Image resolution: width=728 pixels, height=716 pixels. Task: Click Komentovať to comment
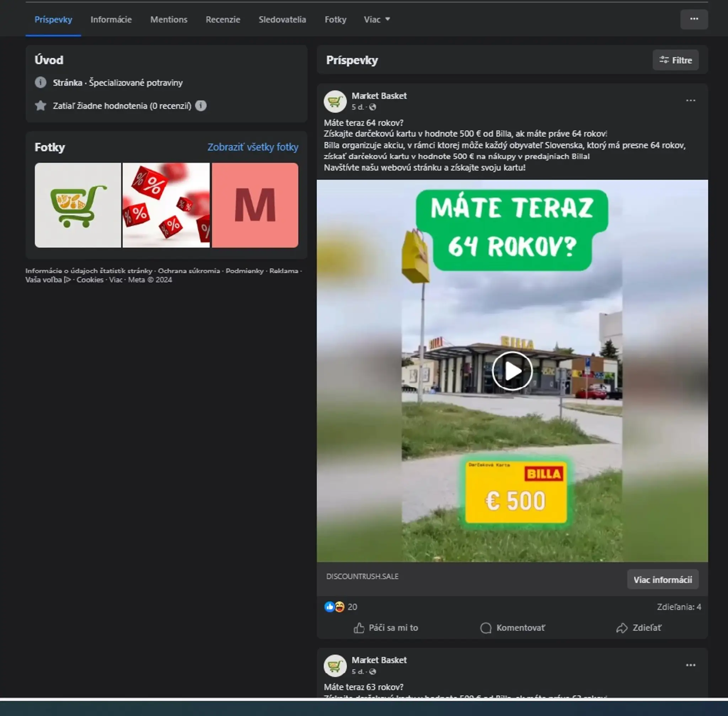pyautogui.click(x=512, y=628)
